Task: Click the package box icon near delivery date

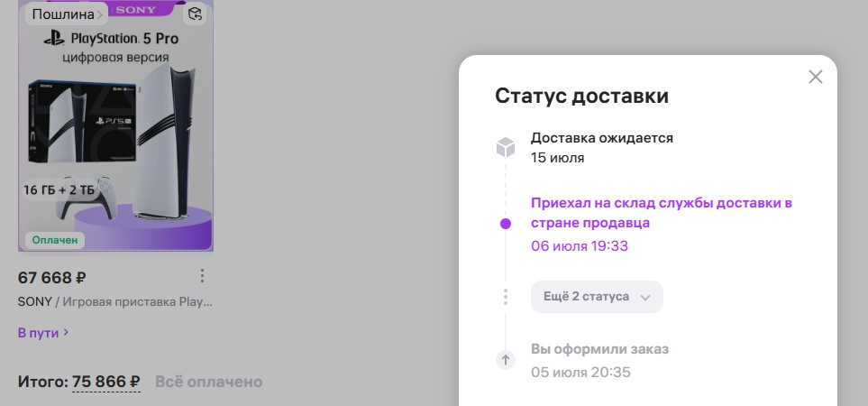Action: [x=506, y=147]
